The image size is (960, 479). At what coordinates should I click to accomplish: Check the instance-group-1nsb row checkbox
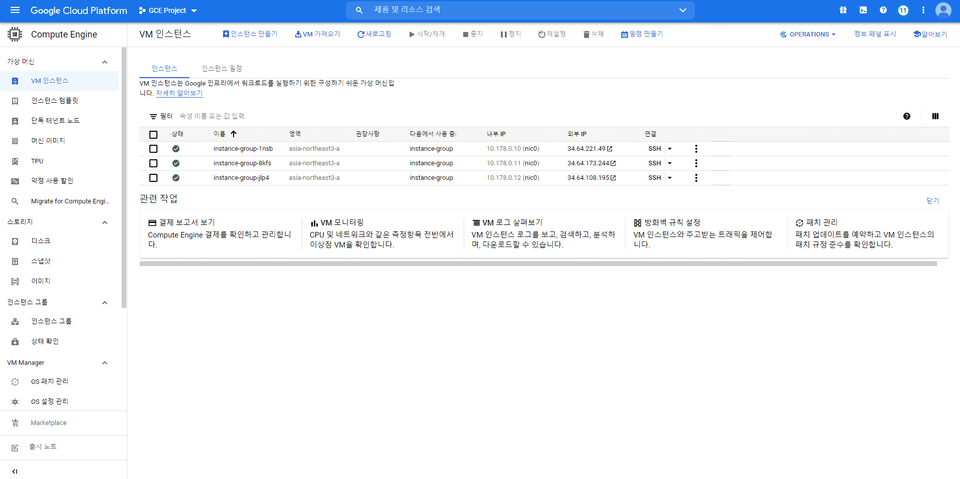point(154,149)
